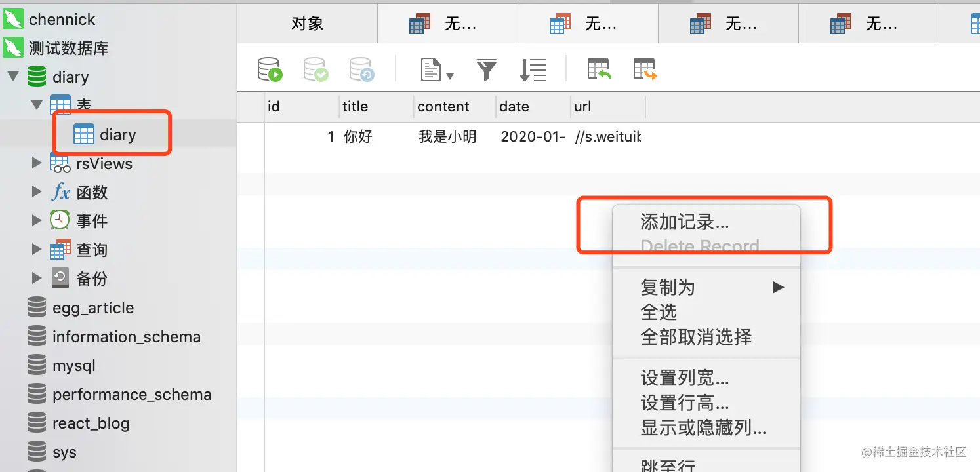Screen dimensions: 980x472
Task: Expand the 事件 events node
Action: click(x=37, y=221)
